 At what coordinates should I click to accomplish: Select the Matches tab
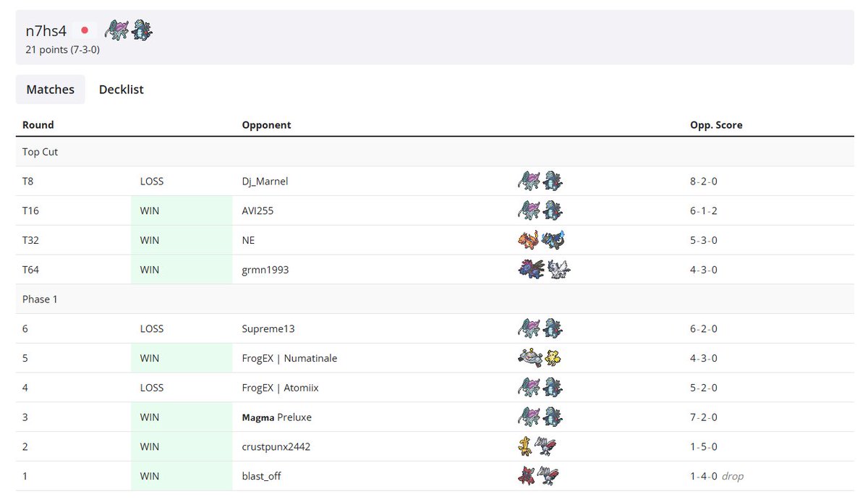(x=51, y=90)
